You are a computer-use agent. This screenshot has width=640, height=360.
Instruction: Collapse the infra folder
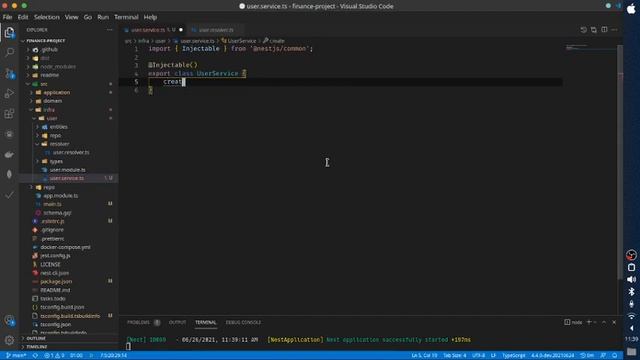coord(49,110)
